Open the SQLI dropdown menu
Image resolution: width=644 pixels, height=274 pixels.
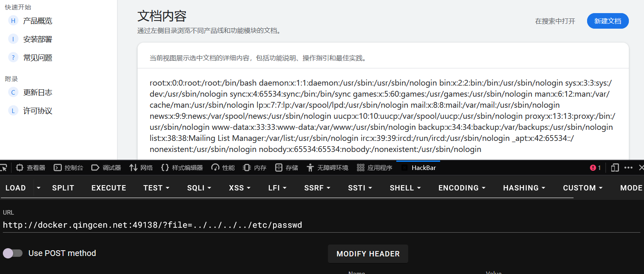(x=199, y=188)
